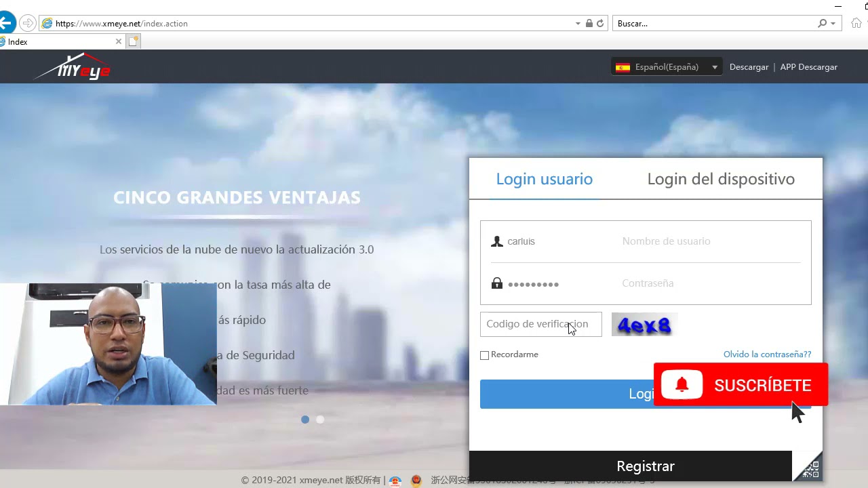This screenshot has height=488, width=868.
Task: Switch to the Login usuario tab
Action: [544, 179]
